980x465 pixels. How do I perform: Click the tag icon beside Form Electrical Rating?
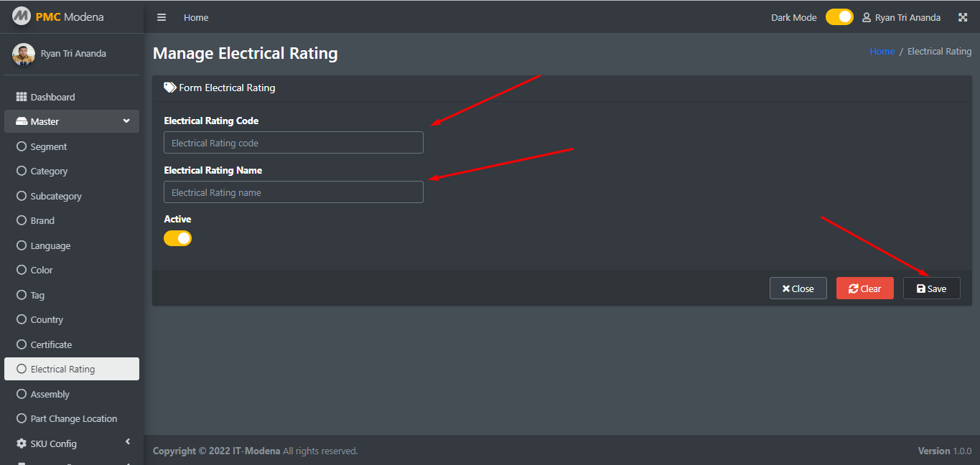point(170,88)
